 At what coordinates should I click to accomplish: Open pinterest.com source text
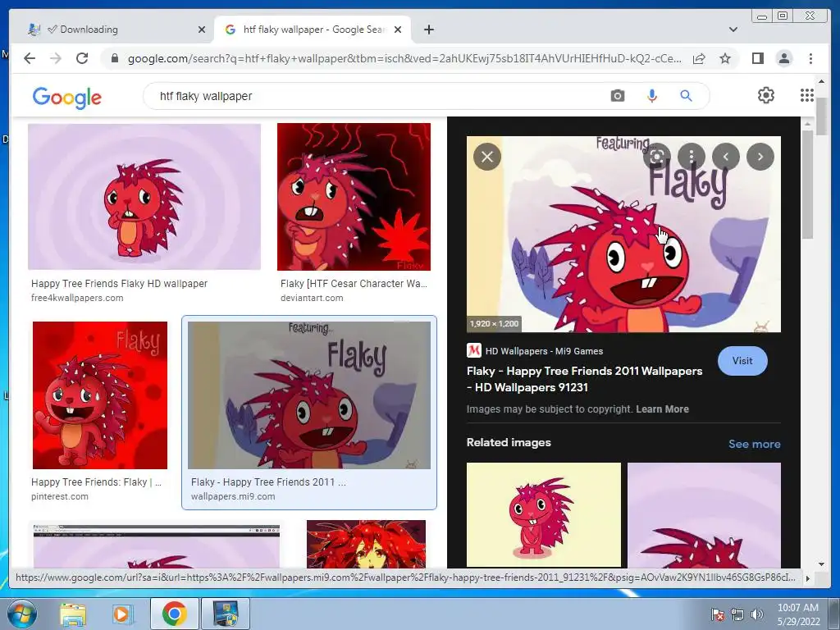(59, 496)
